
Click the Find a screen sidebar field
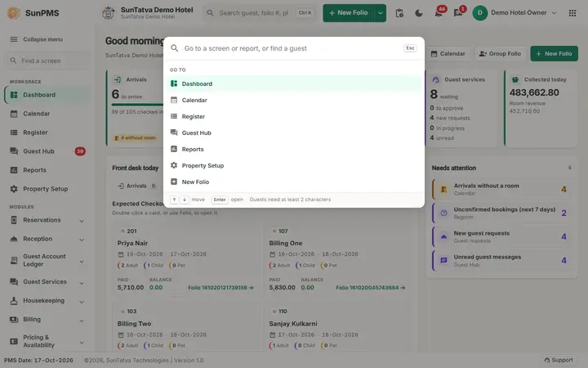click(x=47, y=61)
